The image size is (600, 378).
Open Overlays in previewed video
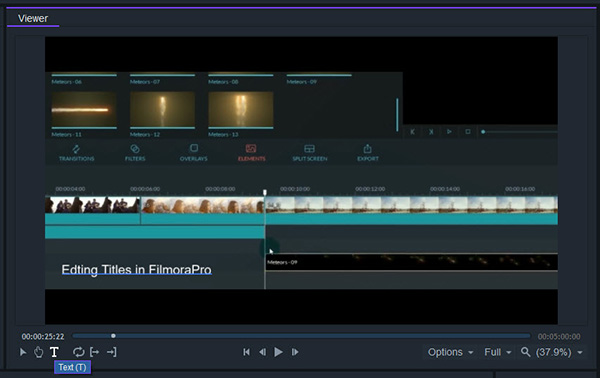pos(194,153)
